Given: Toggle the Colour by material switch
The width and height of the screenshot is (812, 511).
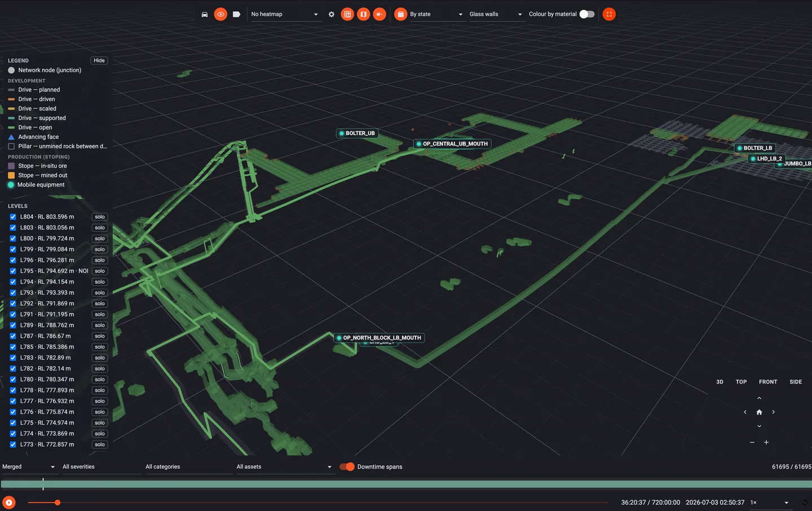Looking at the screenshot, I should (587, 14).
